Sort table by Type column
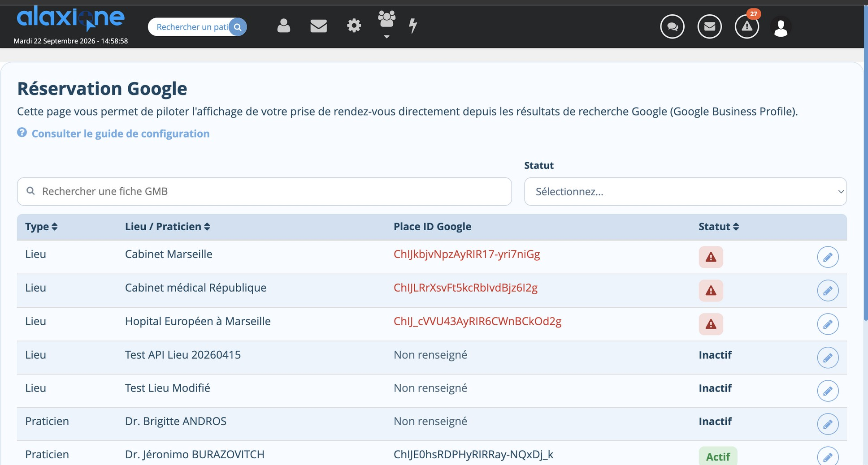 point(41,227)
